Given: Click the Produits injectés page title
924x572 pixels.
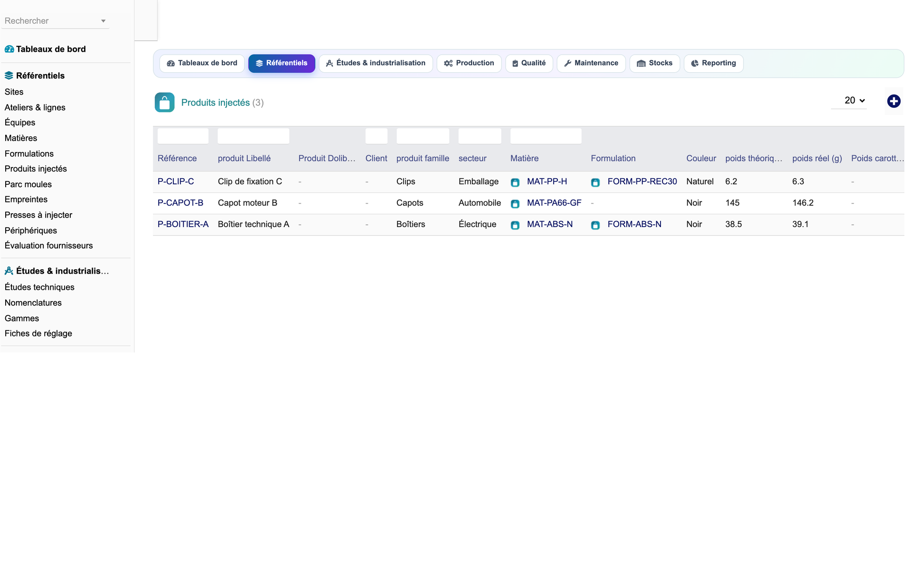Looking at the screenshot, I should [216, 103].
